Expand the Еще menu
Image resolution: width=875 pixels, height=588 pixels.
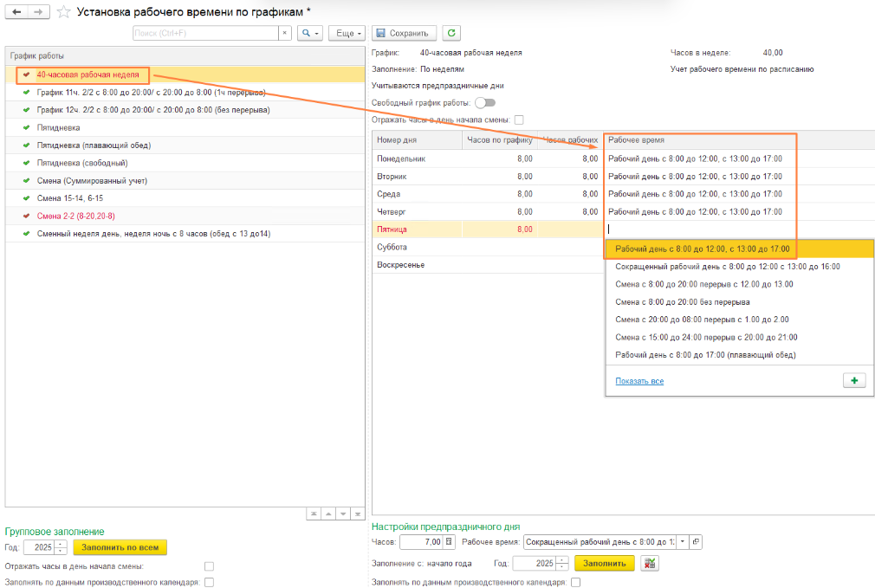click(347, 33)
